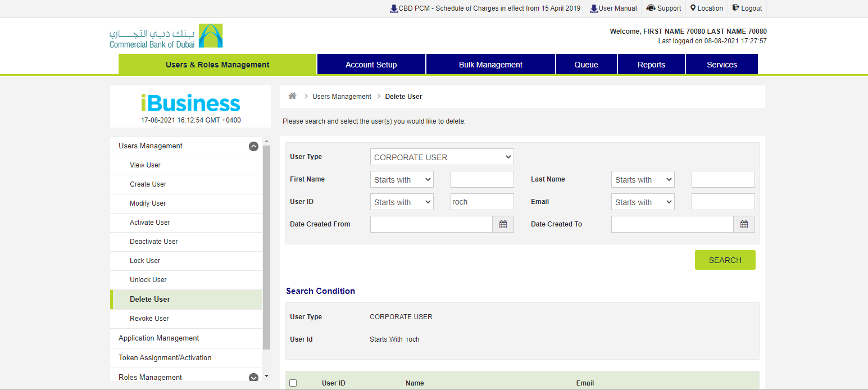Open the Email match-type dropdown
This screenshot has height=390, width=868.
click(x=643, y=202)
